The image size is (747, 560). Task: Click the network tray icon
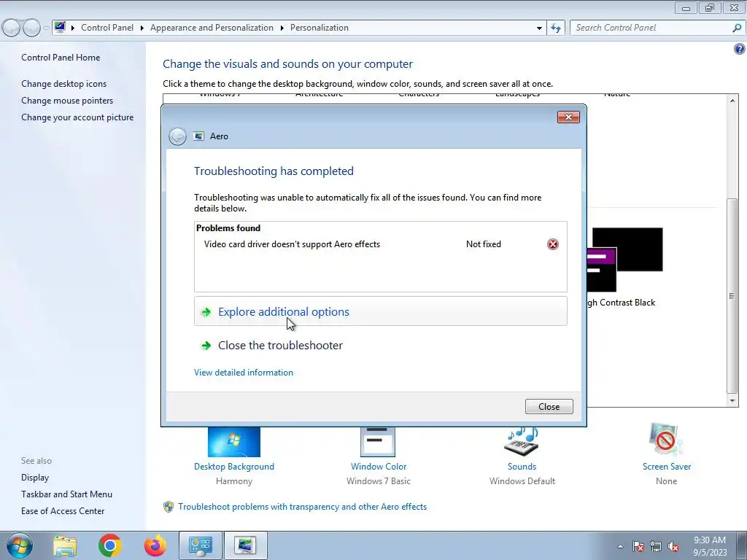(656, 546)
